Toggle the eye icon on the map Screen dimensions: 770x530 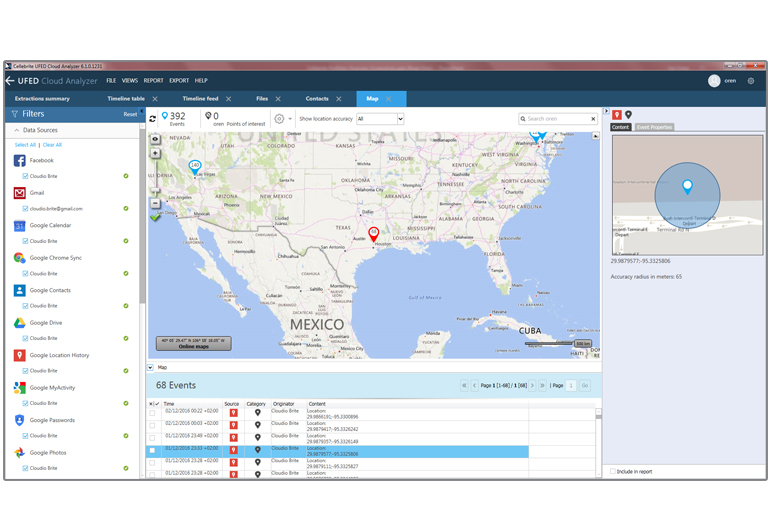tap(155, 140)
